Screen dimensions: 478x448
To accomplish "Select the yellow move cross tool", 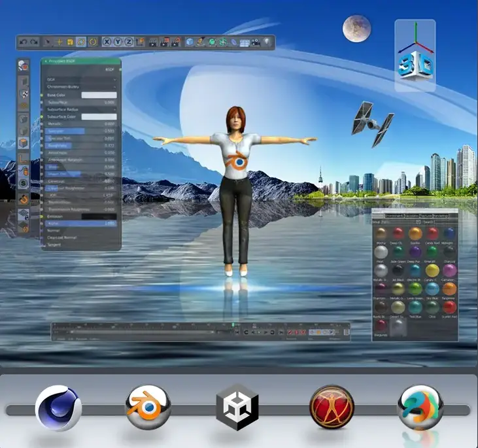I will 59,42.
